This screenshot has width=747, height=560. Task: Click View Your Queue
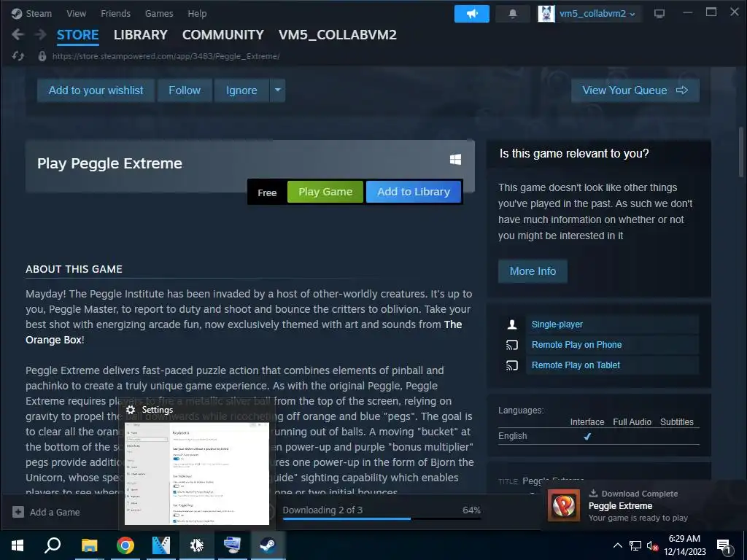(x=635, y=90)
